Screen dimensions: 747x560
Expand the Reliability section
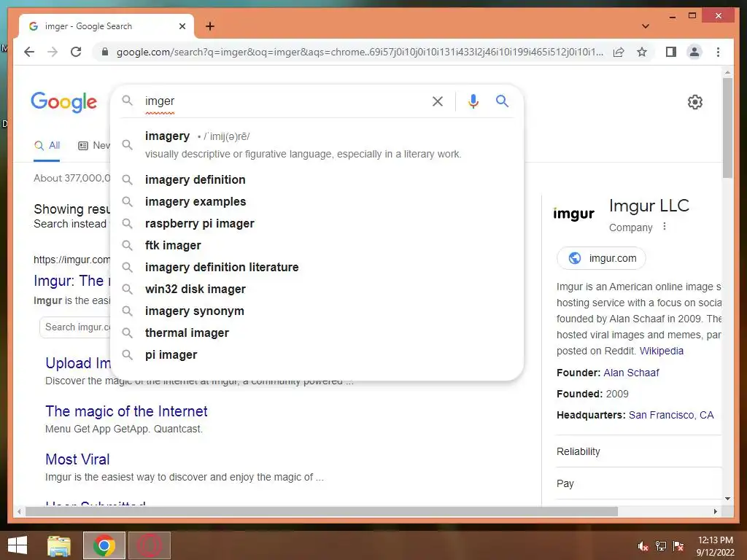coord(638,451)
